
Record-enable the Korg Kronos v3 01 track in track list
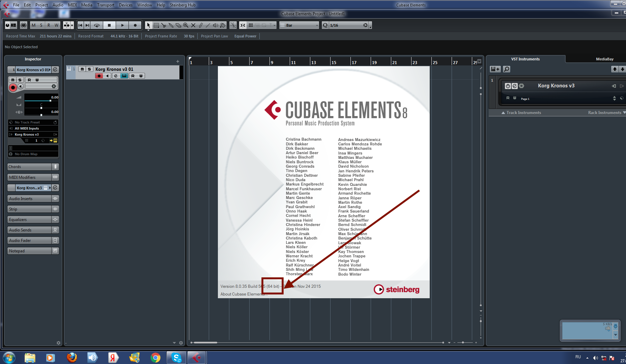click(99, 76)
